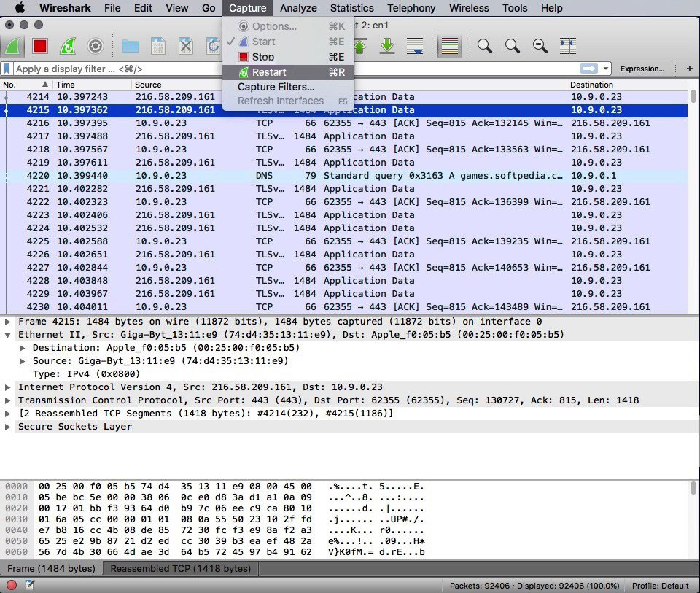Screen dimensions: 700x593
Task: Click the Expression... button
Action: click(642, 69)
